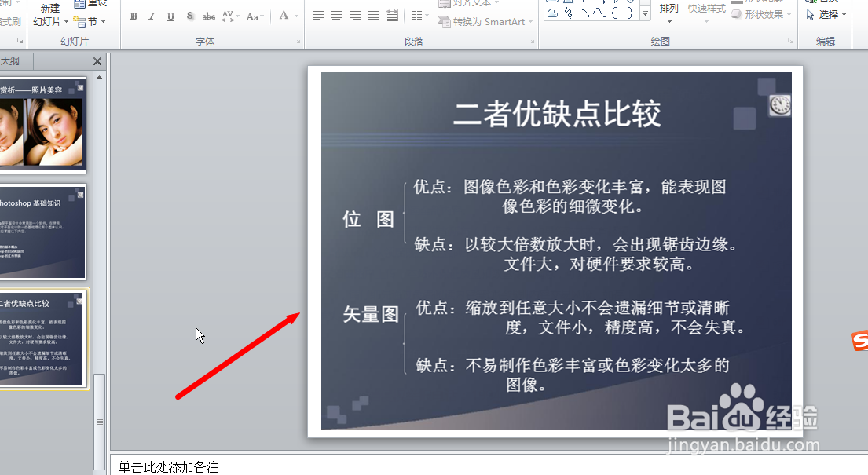This screenshot has width=868, height=475.
Task: Select the Photoshop basics slide thumbnail
Action: [42, 232]
